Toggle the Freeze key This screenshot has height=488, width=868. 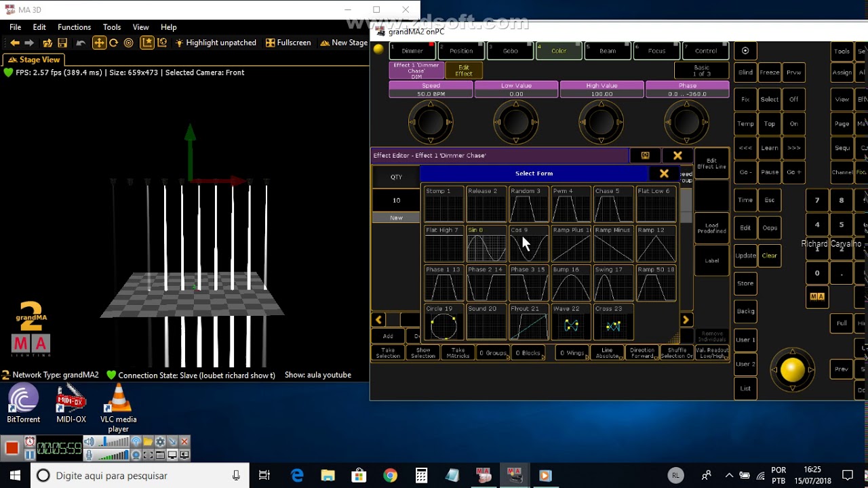click(770, 73)
